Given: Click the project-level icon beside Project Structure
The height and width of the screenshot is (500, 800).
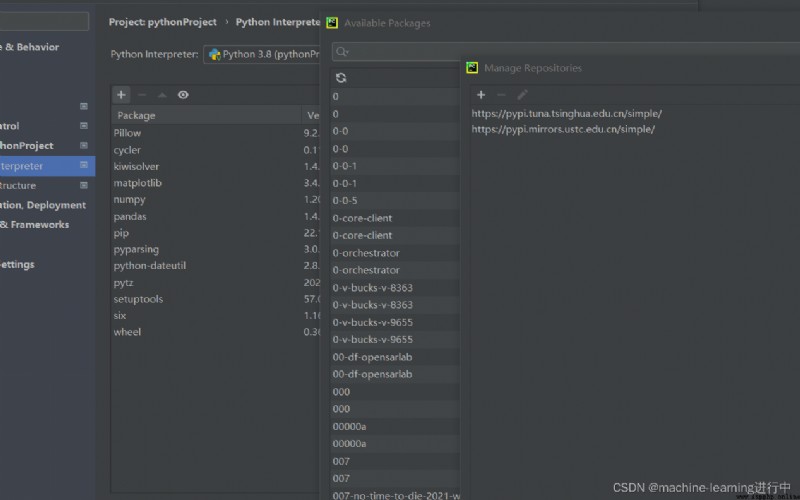Looking at the screenshot, I should 84,185.
